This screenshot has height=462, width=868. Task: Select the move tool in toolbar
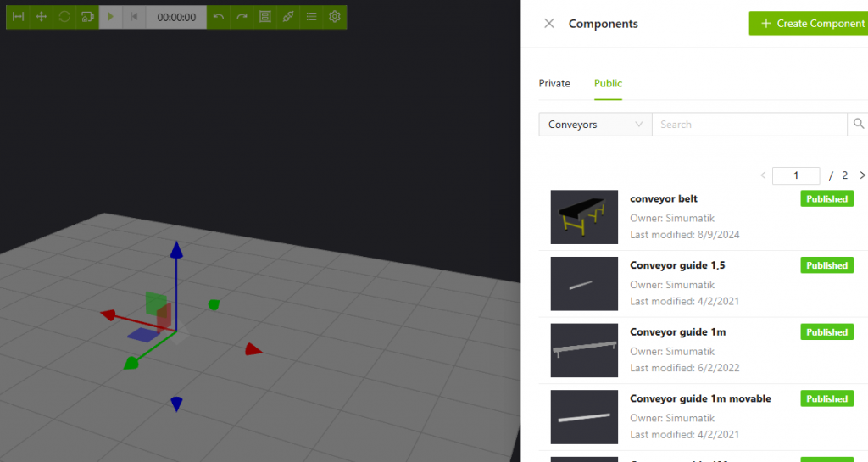(41, 17)
